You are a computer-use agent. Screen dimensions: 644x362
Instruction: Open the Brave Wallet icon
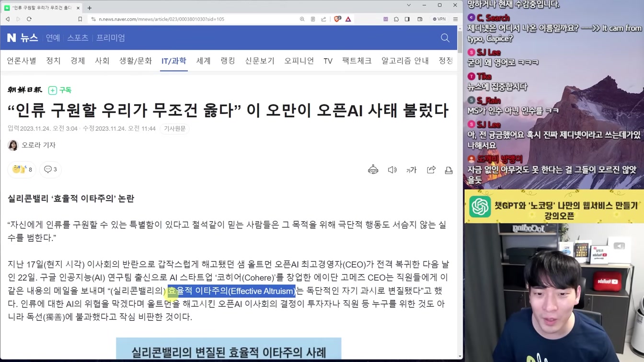pyautogui.click(x=420, y=19)
